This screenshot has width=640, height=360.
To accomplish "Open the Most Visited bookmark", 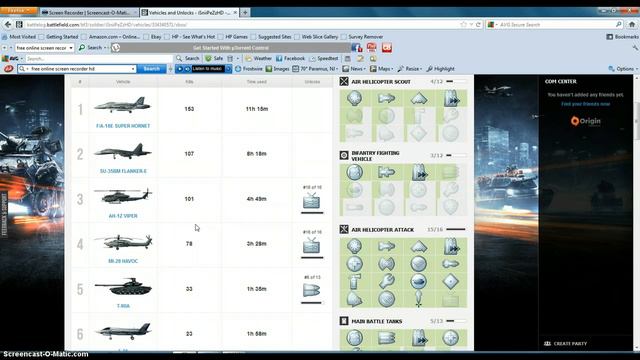I will [19, 37].
